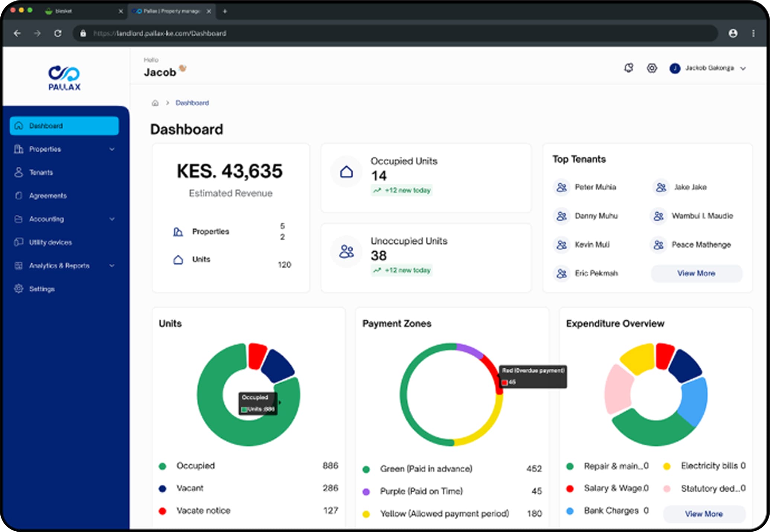Open Utility devices in the sidebar
The width and height of the screenshot is (770, 532).
click(64, 242)
